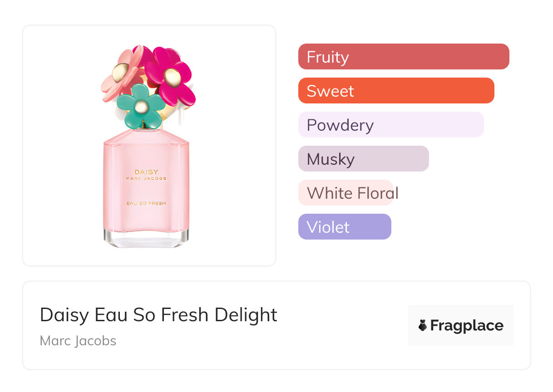The width and height of the screenshot is (553, 392).
Task: Choose the Violet accord bar
Action: (x=345, y=227)
